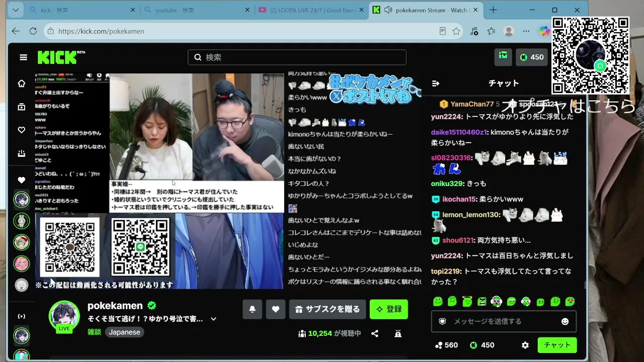The image size is (644, 362).
Task: Focus the メッセージを送信する chat input
Action: 503,321
